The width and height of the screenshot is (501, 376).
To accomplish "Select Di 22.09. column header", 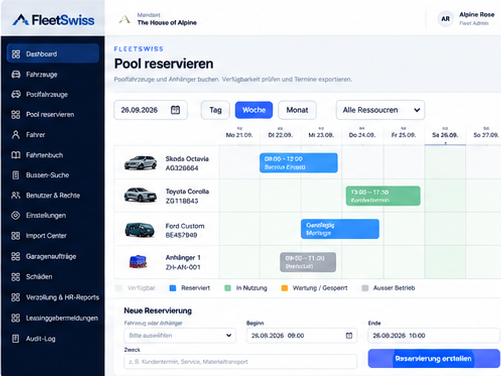I will click(x=280, y=135).
